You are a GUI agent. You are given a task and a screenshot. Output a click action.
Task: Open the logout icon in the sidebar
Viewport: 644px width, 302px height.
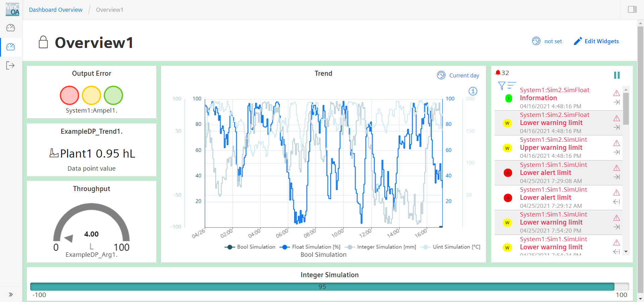click(10, 65)
